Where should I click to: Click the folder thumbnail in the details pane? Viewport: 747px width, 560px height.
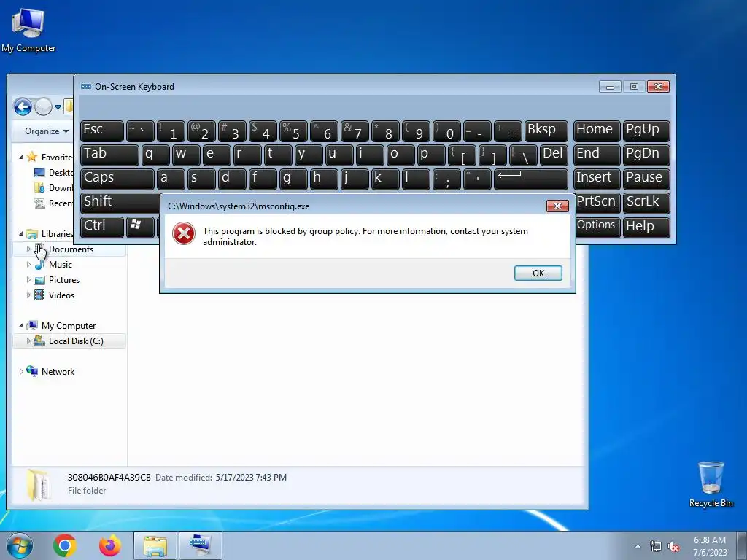click(39, 485)
